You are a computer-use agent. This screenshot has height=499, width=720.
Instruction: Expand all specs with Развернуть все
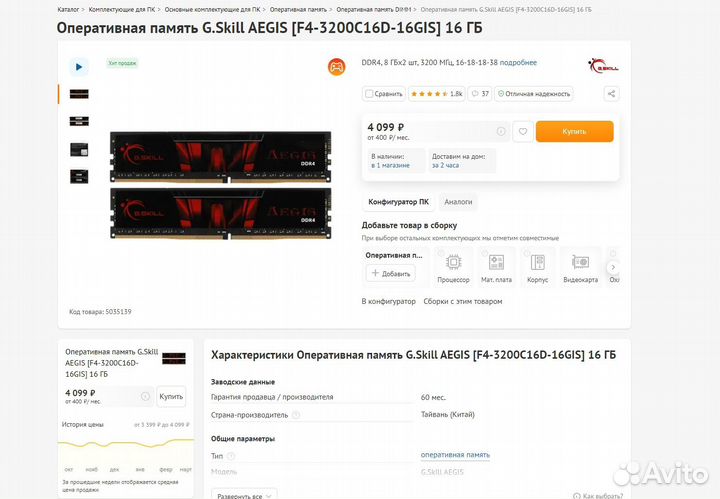[244, 495]
